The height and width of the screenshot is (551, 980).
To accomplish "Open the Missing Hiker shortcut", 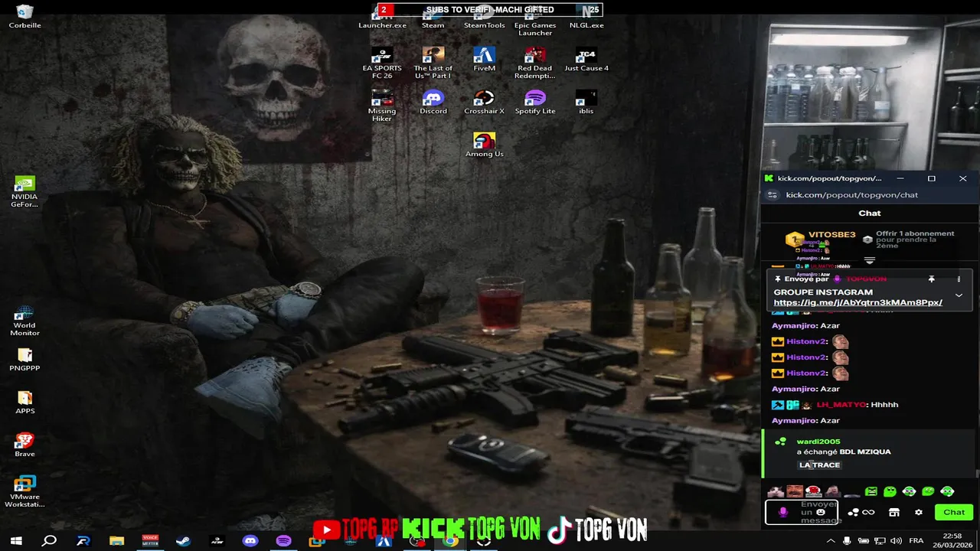I will pyautogui.click(x=382, y=106).
